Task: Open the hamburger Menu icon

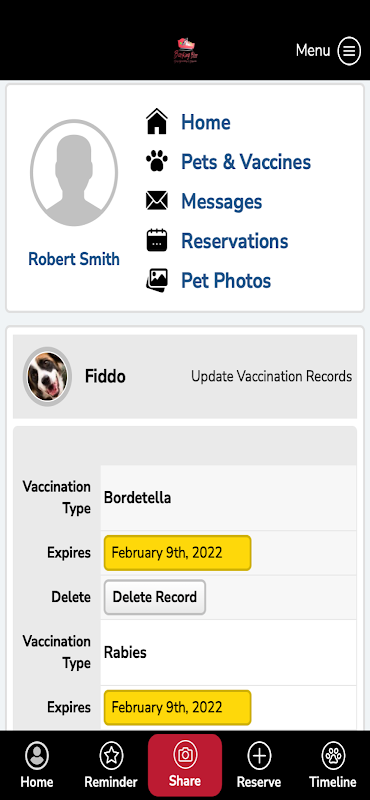Action: pos(349,51)
